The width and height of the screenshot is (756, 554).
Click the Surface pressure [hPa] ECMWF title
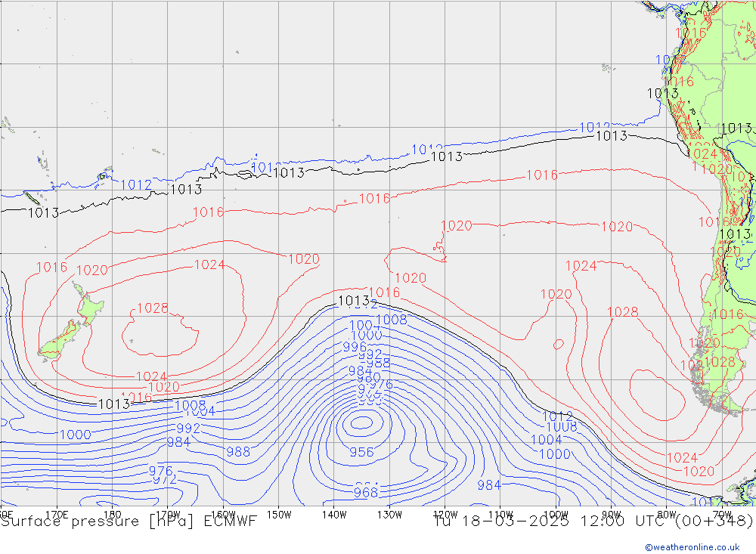tap(129, 521)
